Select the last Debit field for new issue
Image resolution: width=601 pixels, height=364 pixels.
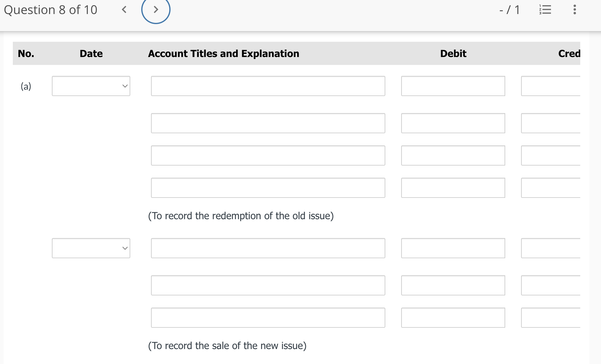coord(453,317)
